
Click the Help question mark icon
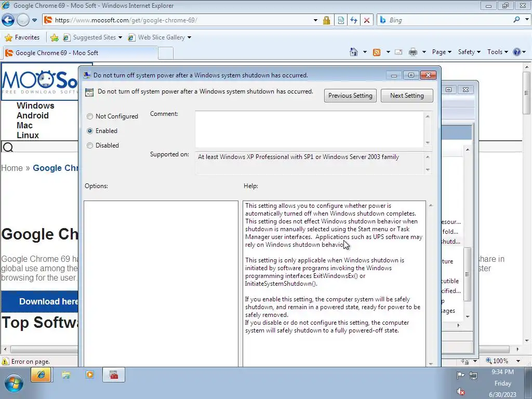point(517,52)
